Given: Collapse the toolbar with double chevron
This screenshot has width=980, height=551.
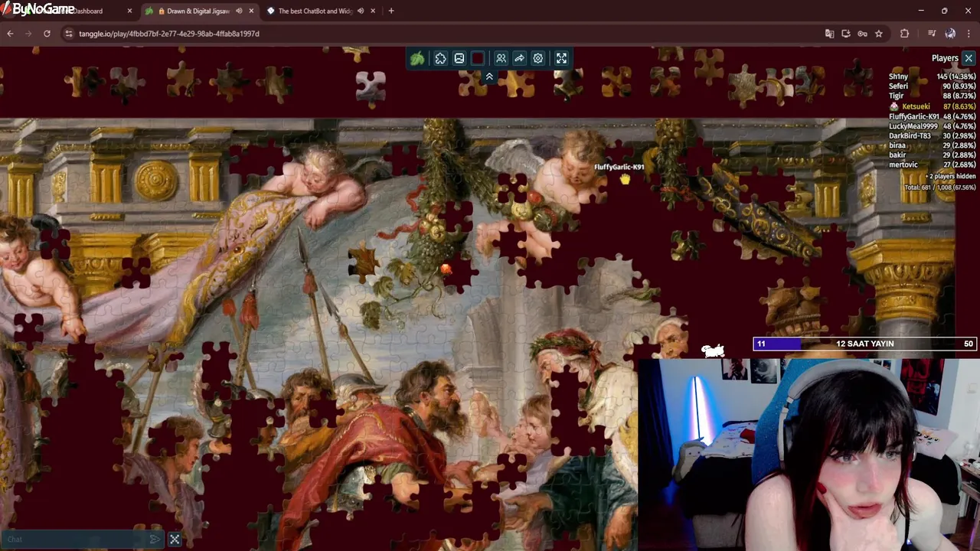Looking at the screenshot, I should (489, 77).
